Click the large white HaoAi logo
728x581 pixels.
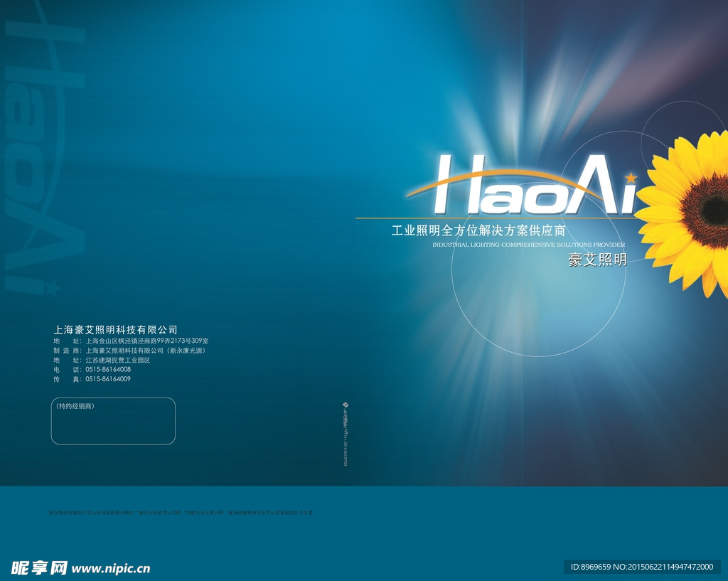point(523,184)
